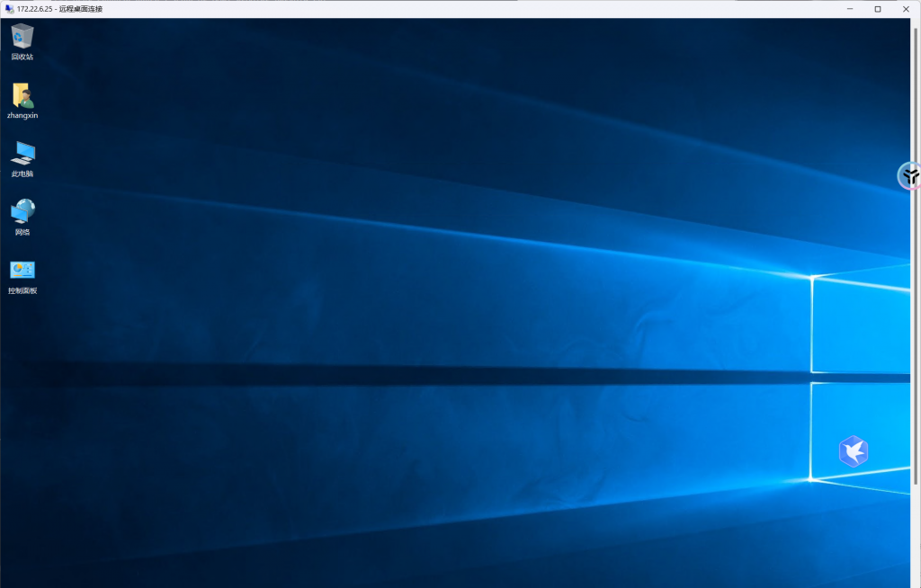
Task: Close the remote desktop connection window
Action: tap(907, 9)
